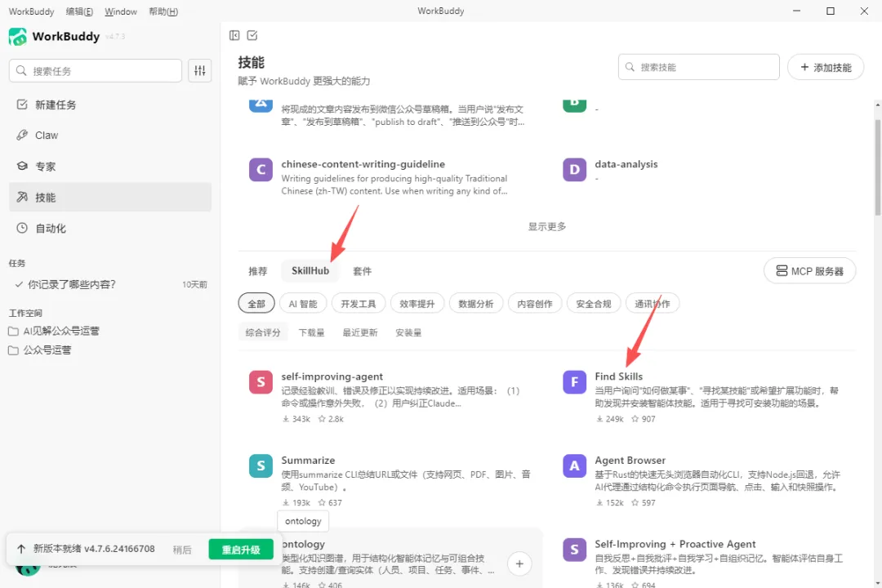882x588 pixels.
Task: Open 专家 in the sidebar
Action: tap(110, 167)
